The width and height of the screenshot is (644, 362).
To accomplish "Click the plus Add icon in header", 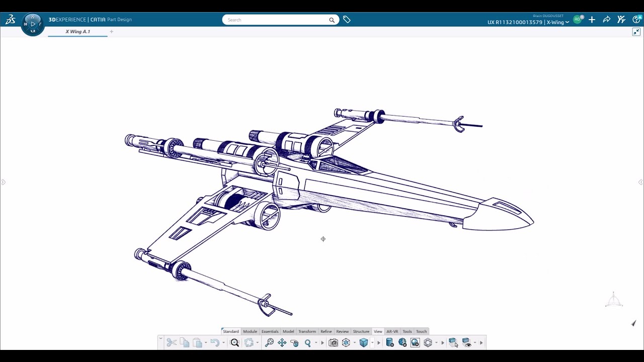I will 592,20.
